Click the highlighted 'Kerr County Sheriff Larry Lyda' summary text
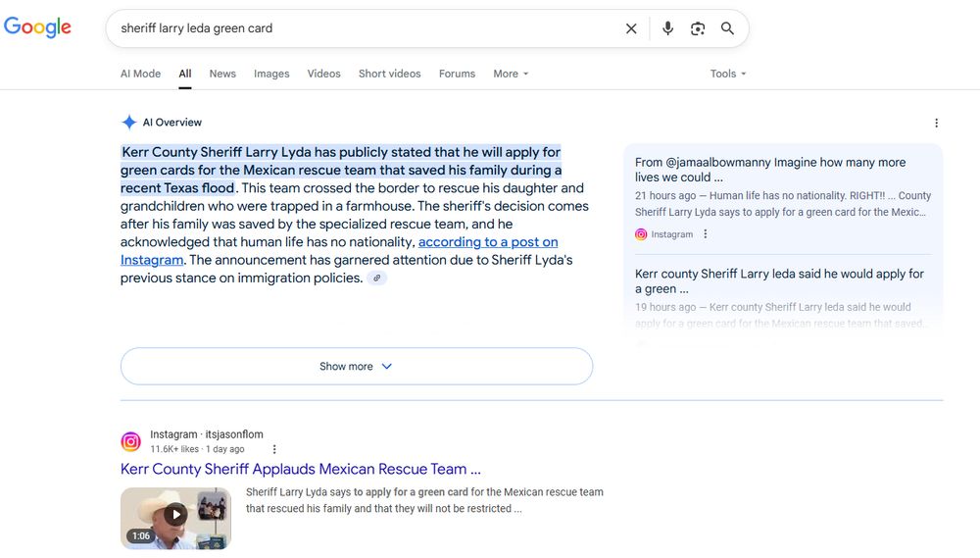Viewport: 980px width, 558px height. click(341, 171)
